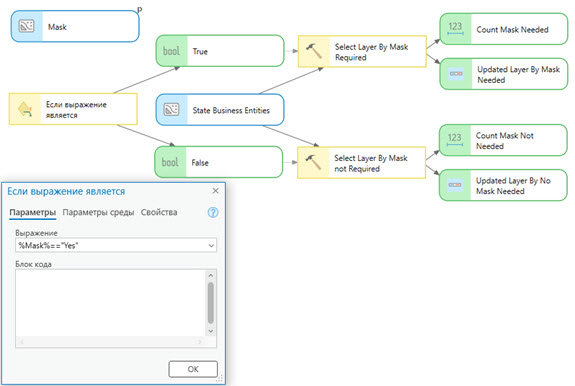
Task: Close the Если выражение является dialog
Action: (x=216, y=191)
